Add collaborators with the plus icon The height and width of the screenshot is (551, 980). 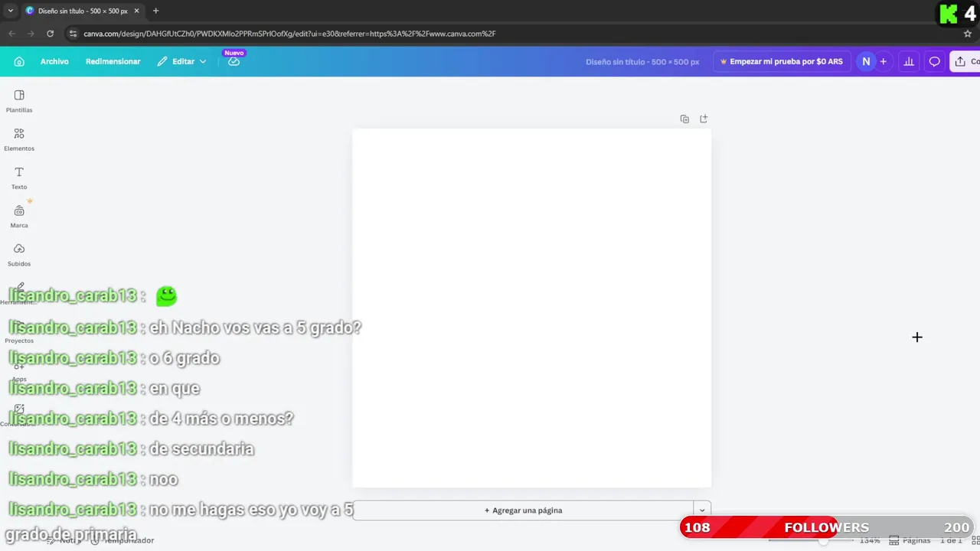click(x=884, y=61)
